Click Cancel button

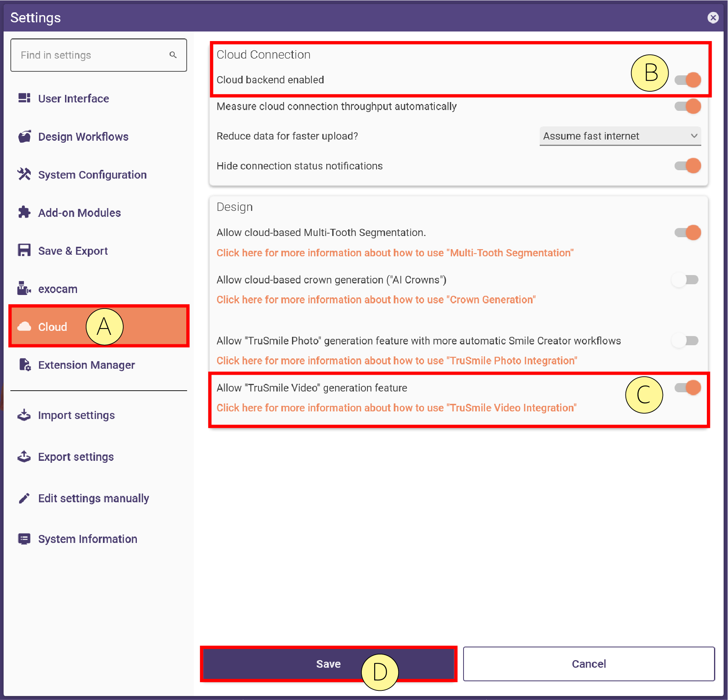[x=589, y=664]
